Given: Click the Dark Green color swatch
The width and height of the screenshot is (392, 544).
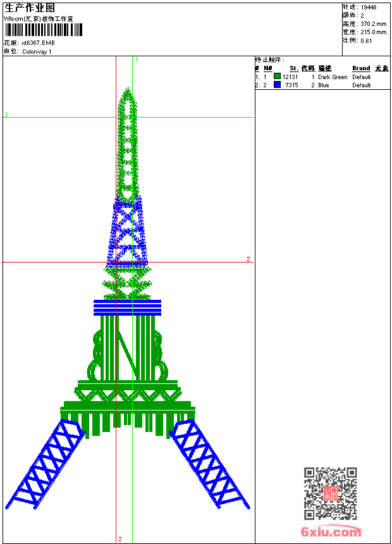Looking at the screenshot, I should (x=277, y=77).
